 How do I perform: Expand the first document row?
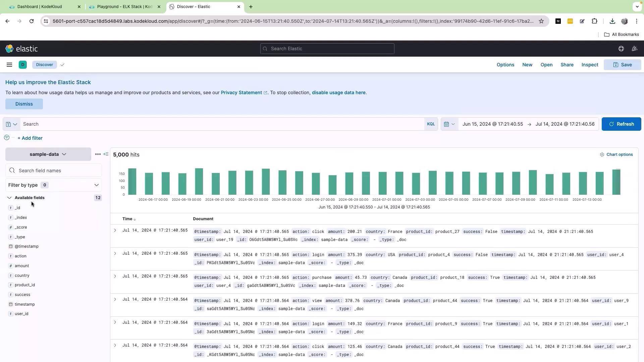pyautogui.click(x=115, y=230)
